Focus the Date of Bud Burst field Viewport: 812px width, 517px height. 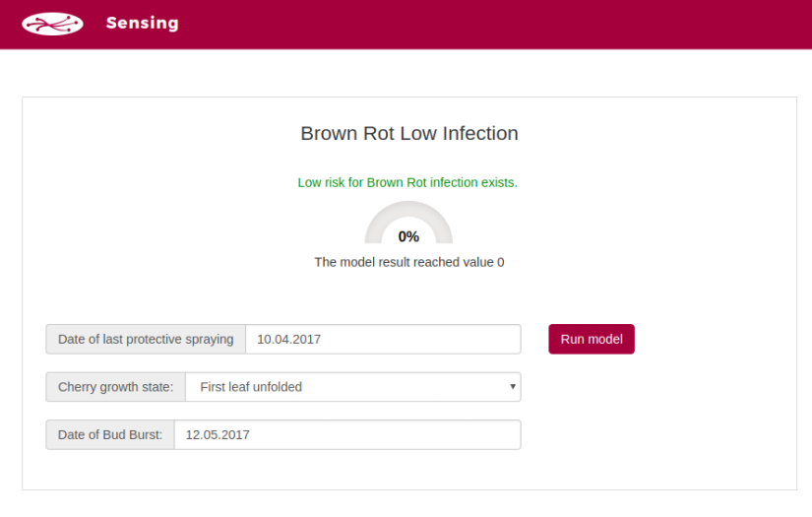346,434
